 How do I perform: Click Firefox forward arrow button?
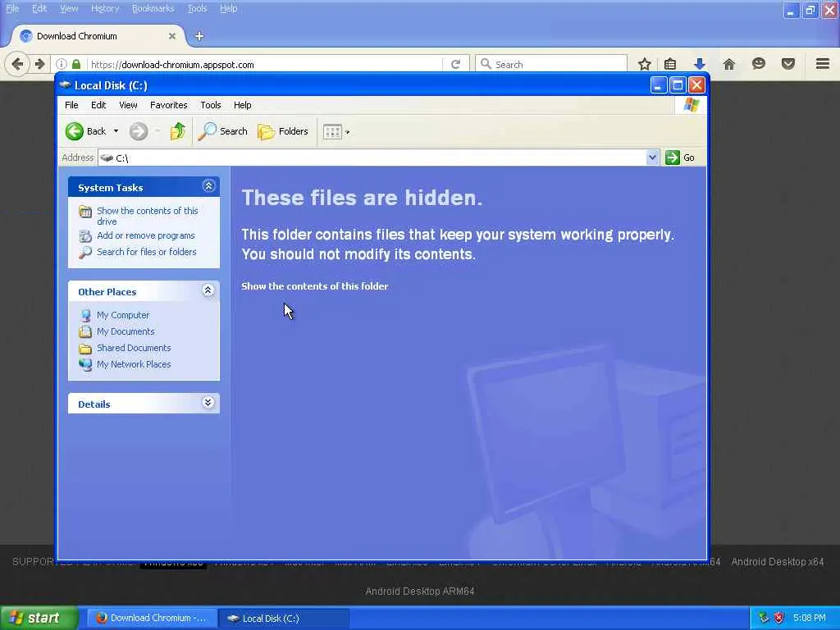pos(39,64)
